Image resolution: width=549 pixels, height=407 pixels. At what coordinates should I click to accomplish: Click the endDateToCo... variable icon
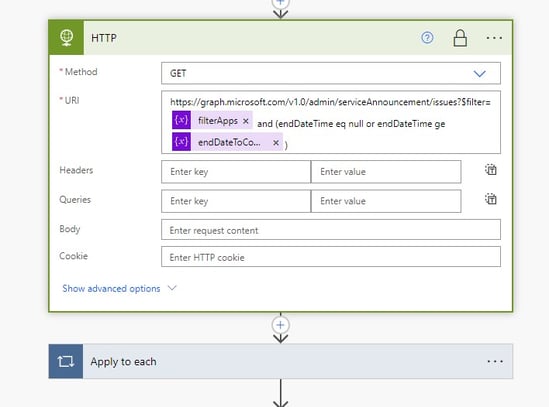[x=181, y=142]
